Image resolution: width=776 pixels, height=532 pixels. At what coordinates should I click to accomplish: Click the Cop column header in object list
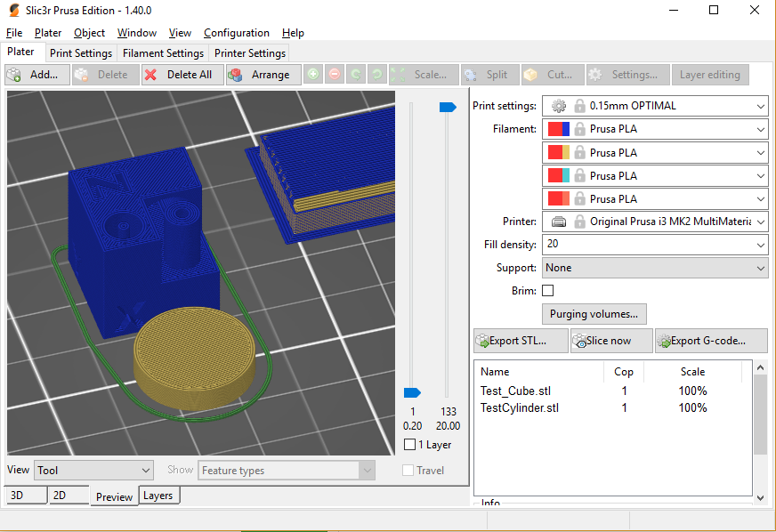[x=624, y=372]
